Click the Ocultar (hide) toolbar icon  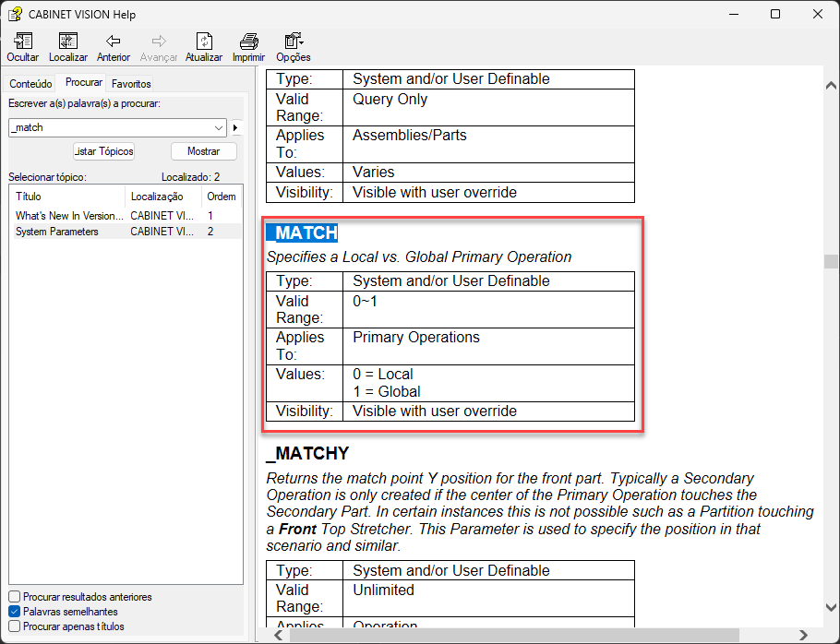click(23, 42)
